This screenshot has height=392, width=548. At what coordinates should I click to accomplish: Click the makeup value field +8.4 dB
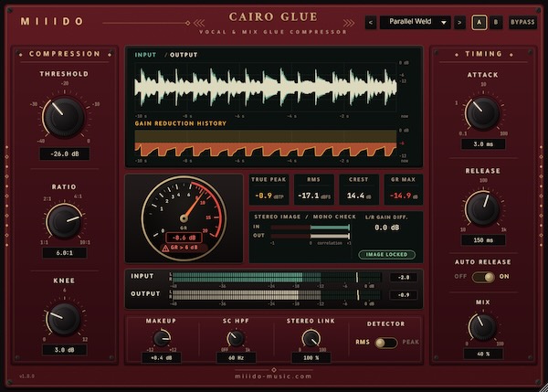pyautogui.click(x=162, y=357)
